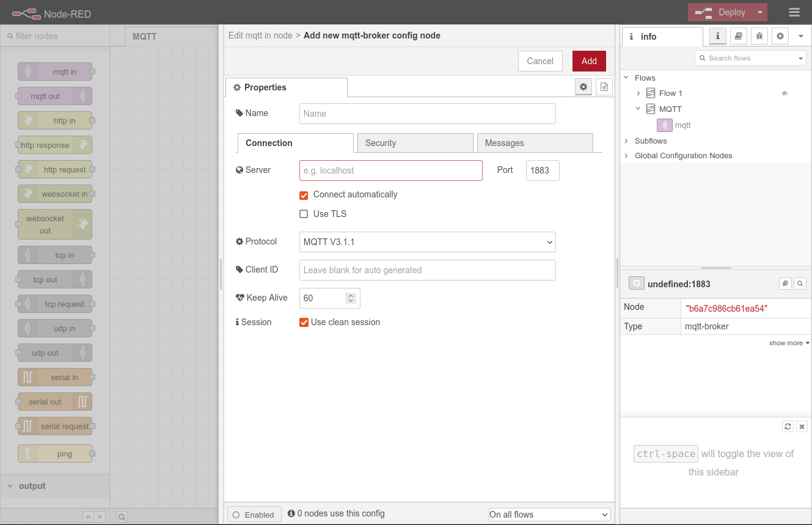Expand the Subflows tree section

pyautogui.click(x=626, y=141)
